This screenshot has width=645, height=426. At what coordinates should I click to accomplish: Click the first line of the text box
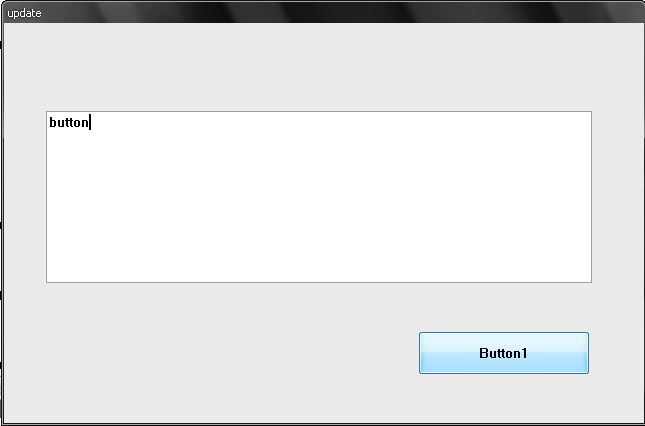(x=319, y=122)
